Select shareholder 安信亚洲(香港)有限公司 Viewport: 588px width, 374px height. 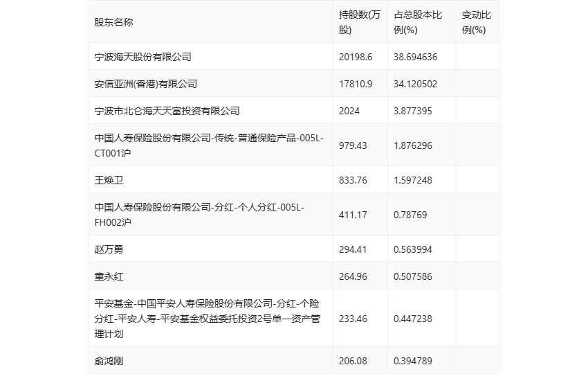145,84
